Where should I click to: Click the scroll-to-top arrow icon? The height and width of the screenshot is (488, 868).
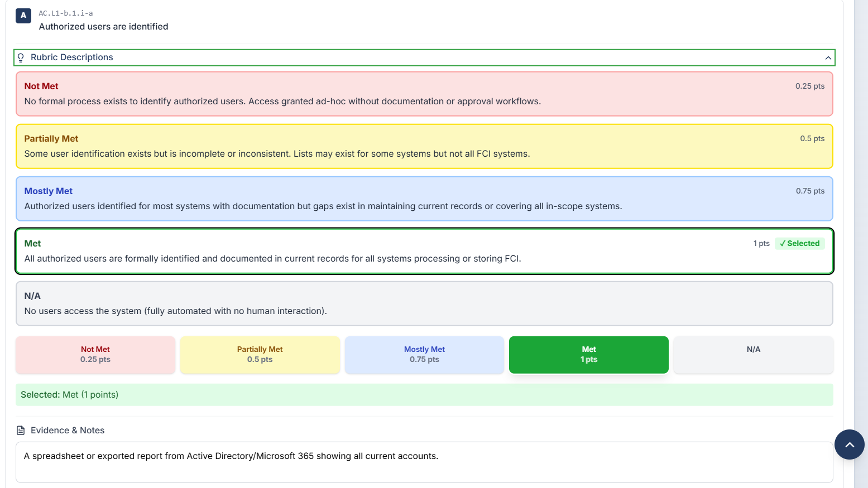pyautogui.click(x=849, y=444)
